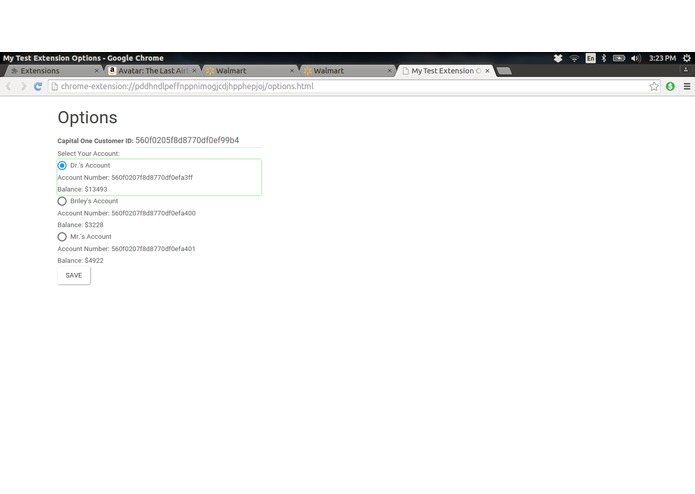Viewport: 695px width, 494px height.
Task: Open Chrome hamburger menu
Action: point(687,86)
